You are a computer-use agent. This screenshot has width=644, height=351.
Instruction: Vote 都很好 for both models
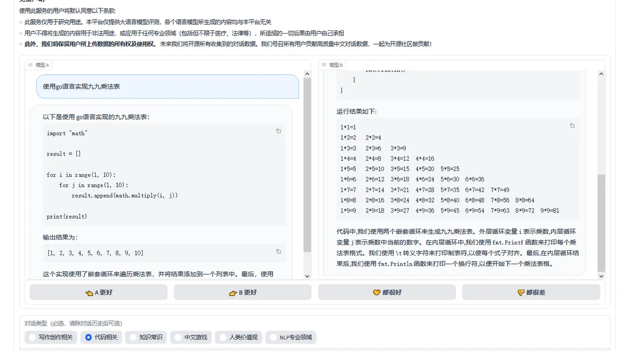[387, 292]
